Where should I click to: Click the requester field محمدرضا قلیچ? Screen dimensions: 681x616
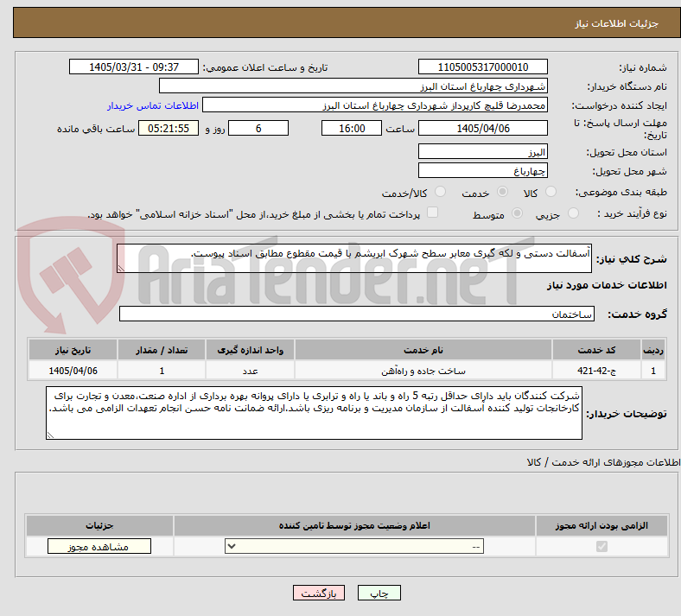coord(375,105)
